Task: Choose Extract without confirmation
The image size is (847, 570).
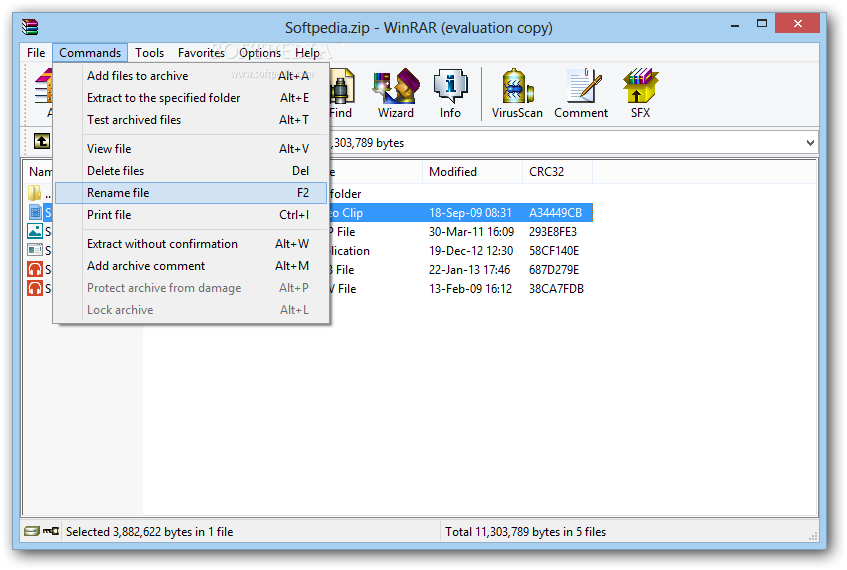Action: pos(191,244)
